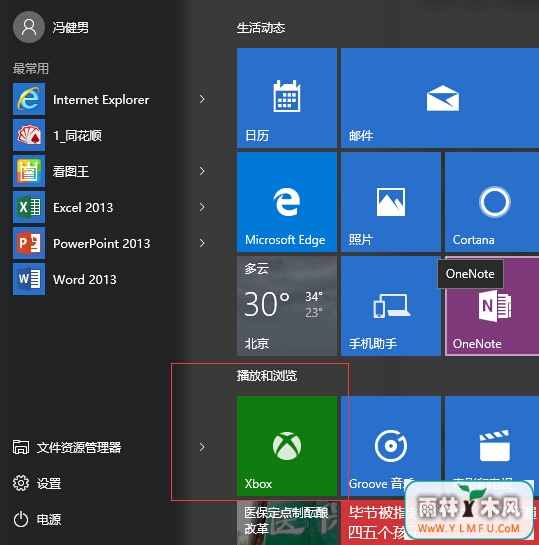Open the 看图王 image viewer icon
The height and width of the screenshot is (545, 539).
pyautogui.click(x=29, y=171)
